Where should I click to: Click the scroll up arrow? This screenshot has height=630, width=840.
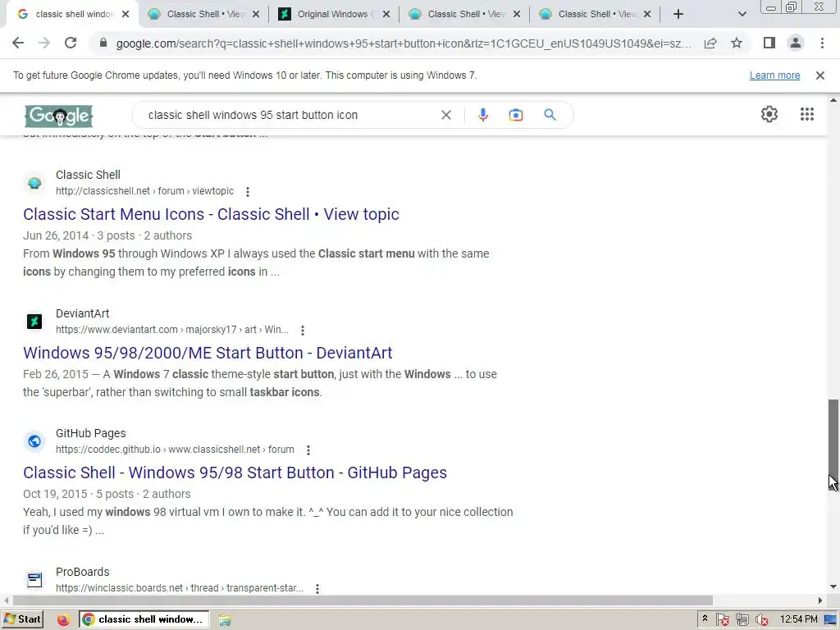(833, 100)
